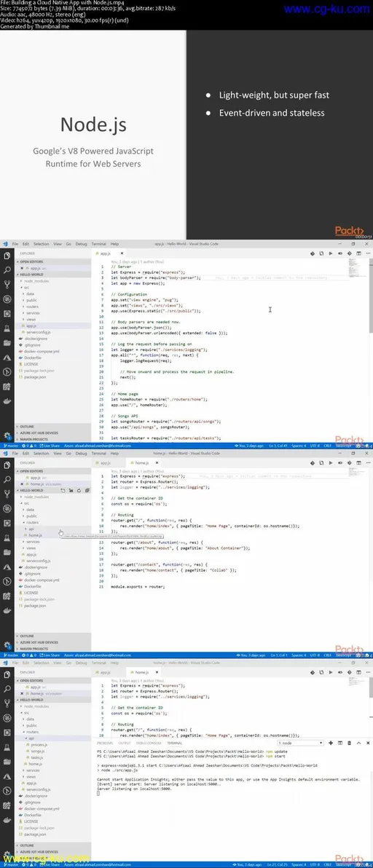Open tasks.js in the explorer tree

click(x=38, y=757)
